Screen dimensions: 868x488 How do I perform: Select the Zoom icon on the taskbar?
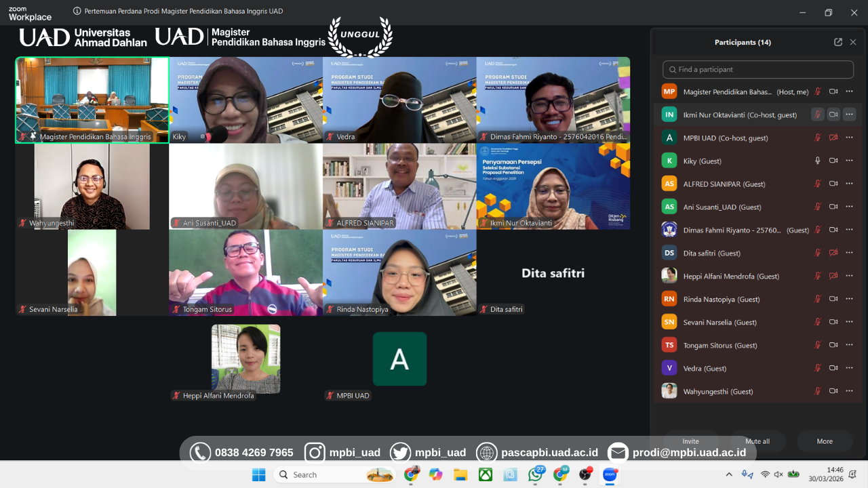coord(610,474)
